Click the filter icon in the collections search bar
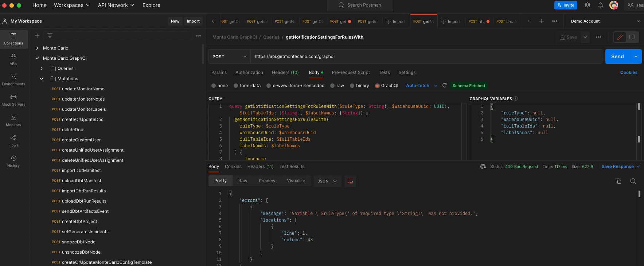The width and height of the screenshot is (644, 266). pos(50,36)
